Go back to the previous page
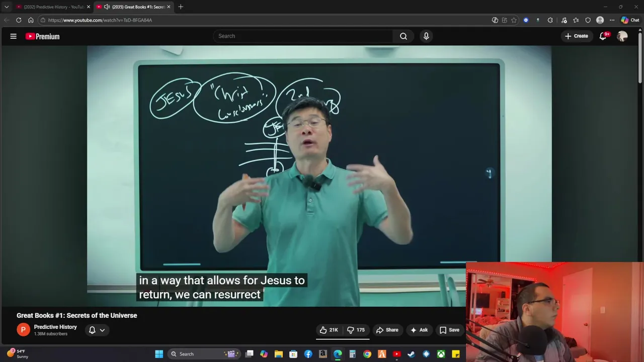Viewport: 644px width, 362px height. [x=7, y=20]
